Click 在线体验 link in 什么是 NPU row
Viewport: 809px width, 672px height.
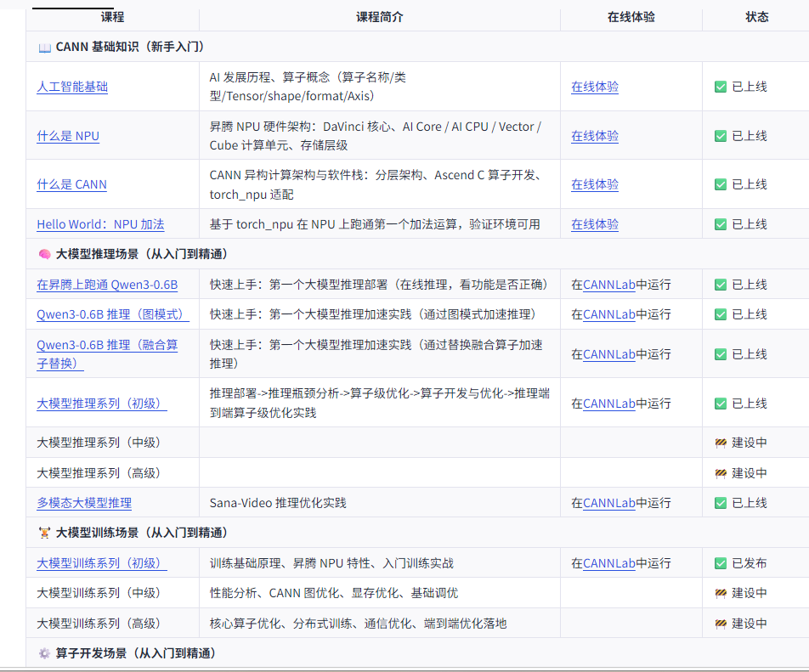click(595, 136)
